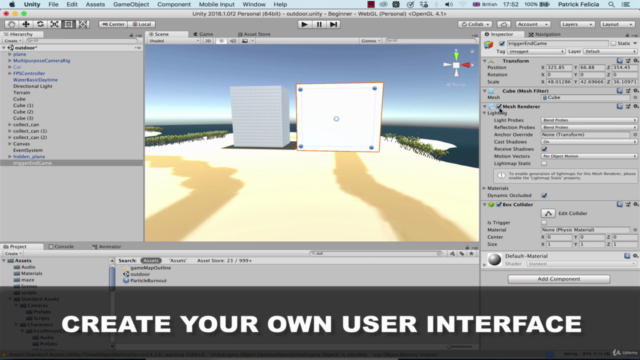
Task: Click the triggerEndGame object cube icon
Action: point(489,44)
